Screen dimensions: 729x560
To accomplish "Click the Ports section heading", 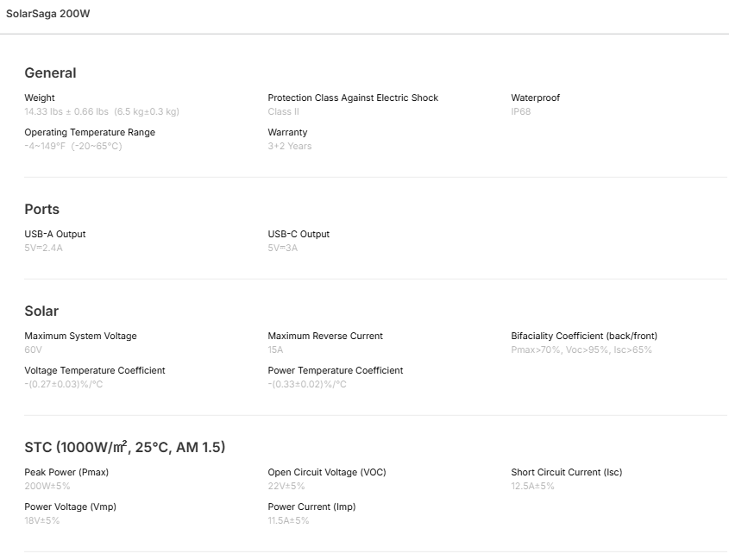I will 41,210.
